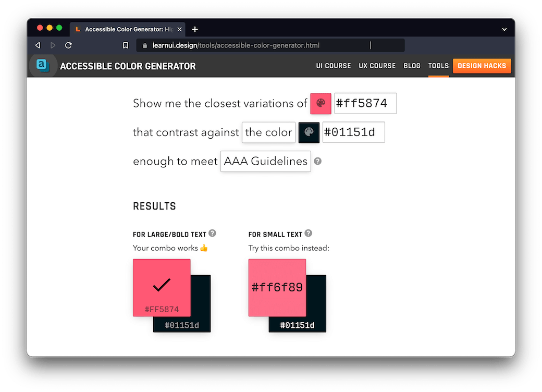542x392 pixels.
Task: Close the Accessible Color Generator tab
Action: pos(179,29)
